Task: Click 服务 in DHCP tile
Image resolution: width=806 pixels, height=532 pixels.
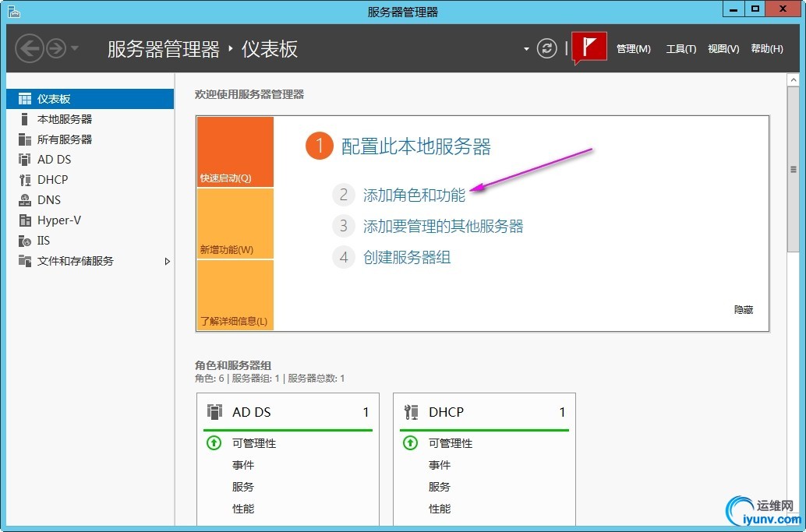Action: click(x=440, y=487)
